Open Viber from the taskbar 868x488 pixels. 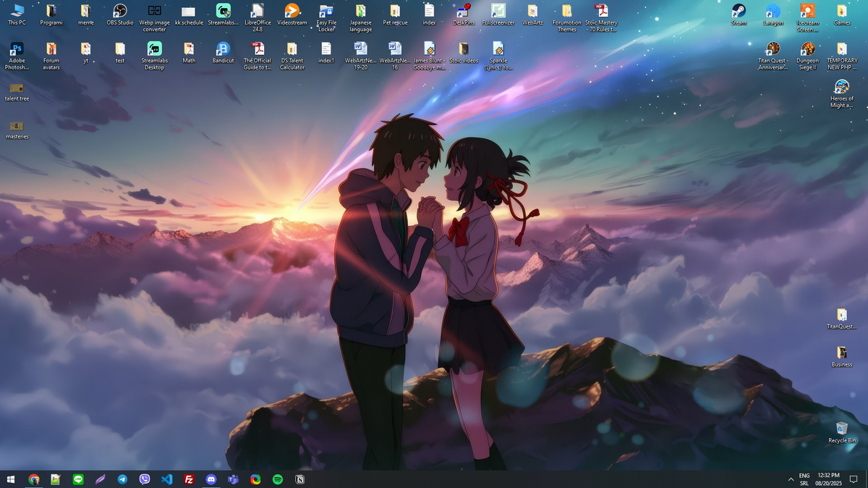click(x=145, y=479)
